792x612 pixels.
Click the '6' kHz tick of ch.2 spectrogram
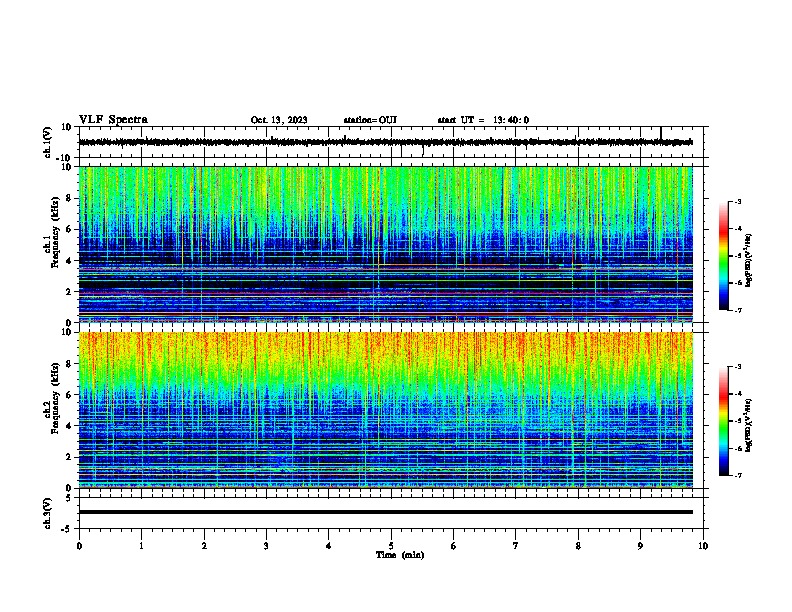click(x=69, y=395)
